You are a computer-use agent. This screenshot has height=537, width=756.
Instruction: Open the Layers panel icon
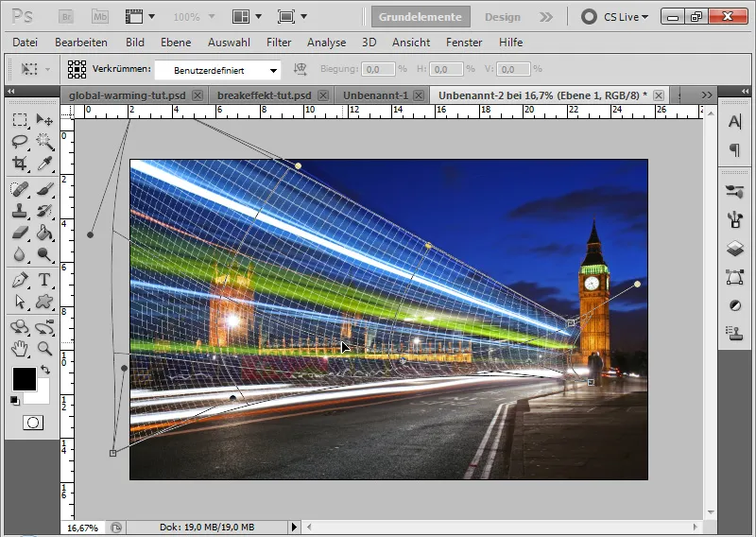[x=735, y=249]
